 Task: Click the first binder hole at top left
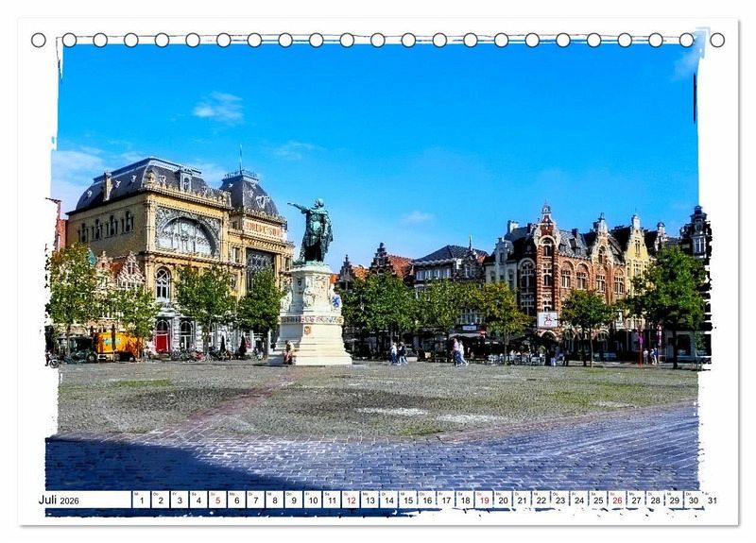click(x=39, y=40)
